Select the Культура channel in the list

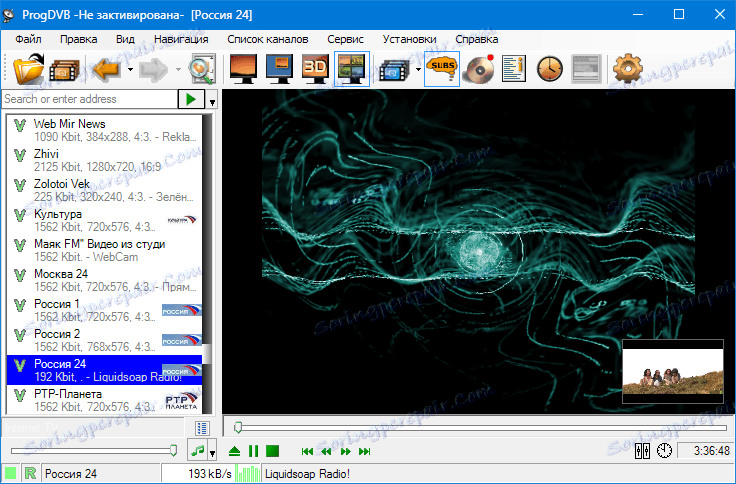(x=58, y=214)
